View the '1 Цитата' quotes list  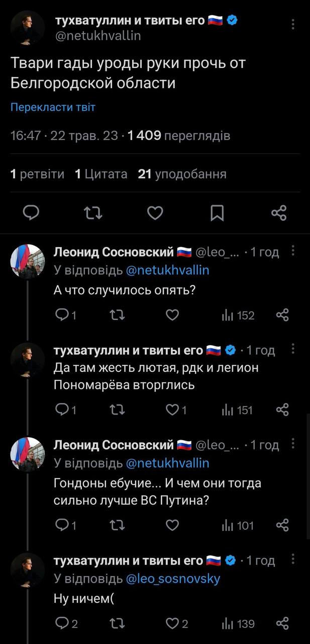101,174
